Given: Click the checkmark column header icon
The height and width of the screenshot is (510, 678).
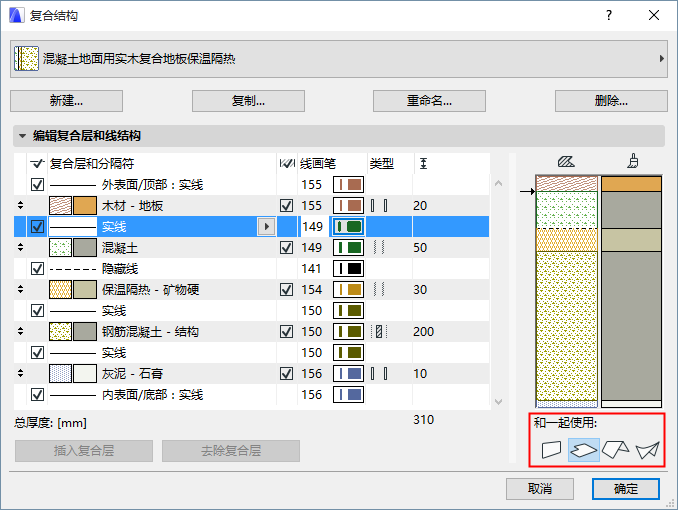Looking at the screenshot, I should coord(38,164).
